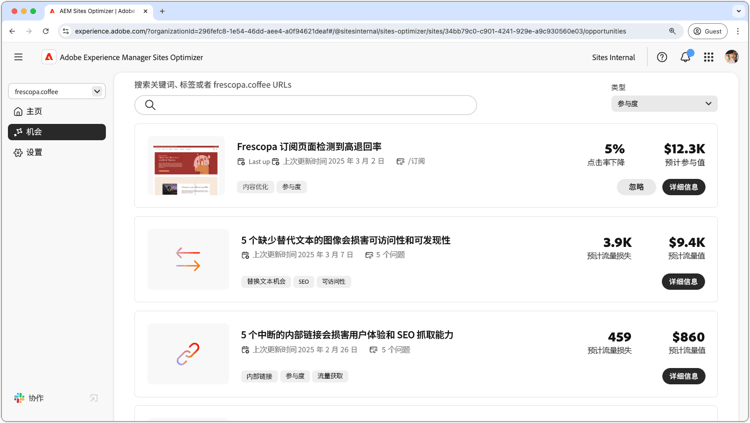Click the Guest profile button
This screenshot has height=423, width=750.
707,31
